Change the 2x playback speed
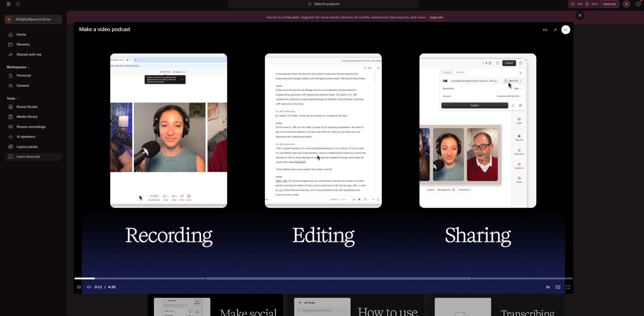Screen dimensions: 644x316 click(x=548, y=287)
